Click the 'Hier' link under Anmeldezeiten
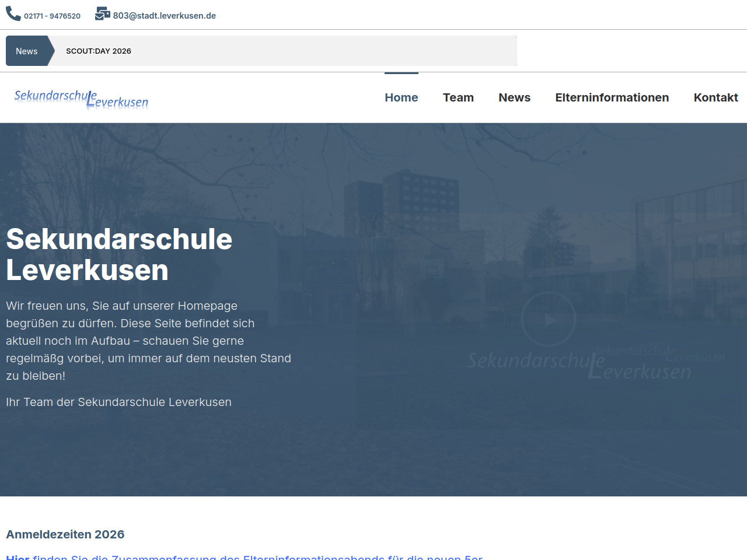Image resolution: width=747 pixels, height=560 pixels. 18,557
